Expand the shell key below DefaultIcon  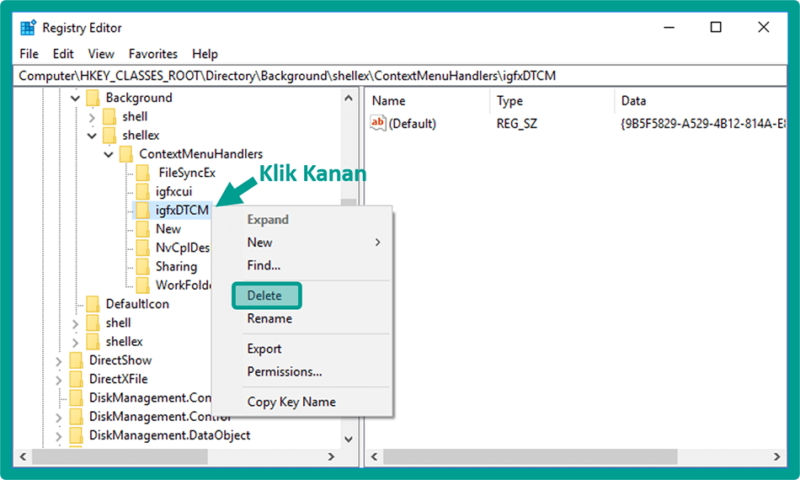[x=75, y=323]
